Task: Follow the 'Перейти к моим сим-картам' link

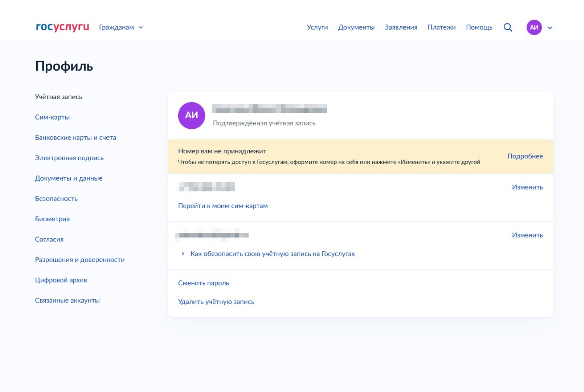Action: tap(223, 206)
